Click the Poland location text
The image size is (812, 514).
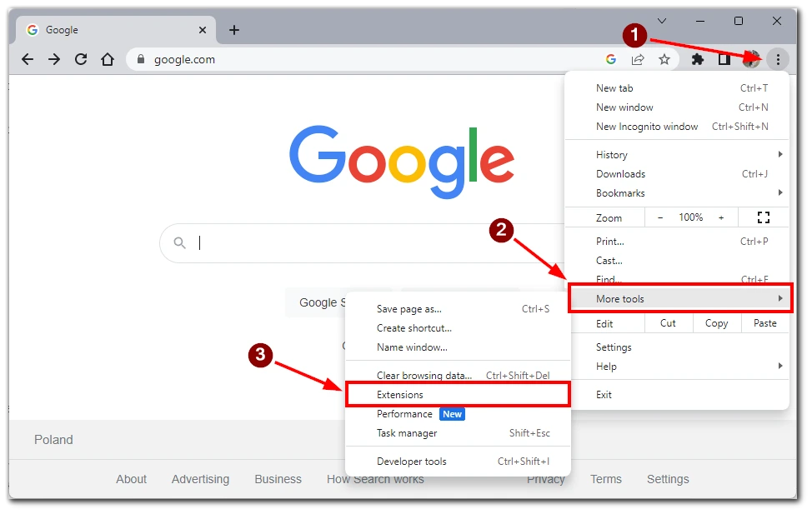[x=53, y=440]
